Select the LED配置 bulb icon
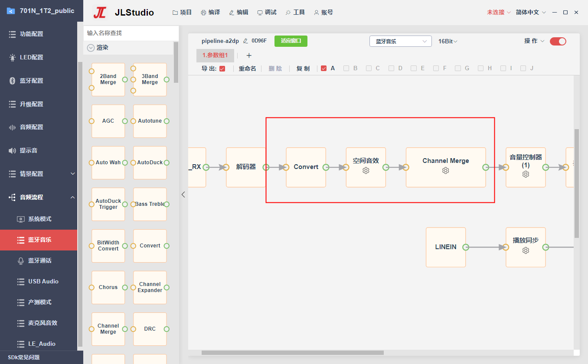The width and height of the screenshot is (588, 364). (x=12, y=57)
